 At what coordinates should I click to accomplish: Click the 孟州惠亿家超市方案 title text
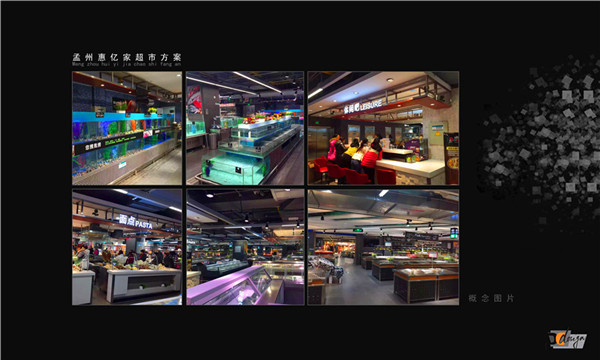click(x=127, y=57)
